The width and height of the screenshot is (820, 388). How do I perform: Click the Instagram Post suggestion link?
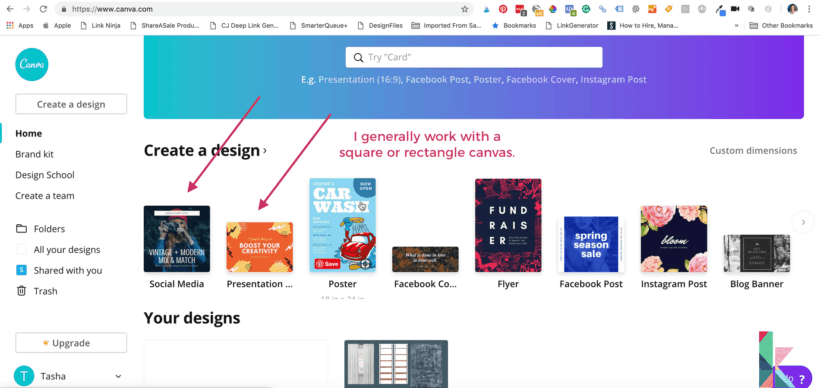613,79
